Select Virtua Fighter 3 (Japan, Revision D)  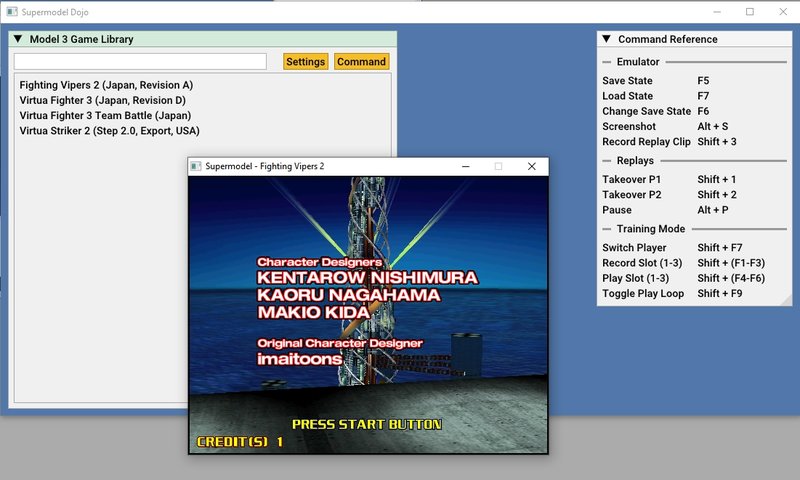click(x=103, y=100)
